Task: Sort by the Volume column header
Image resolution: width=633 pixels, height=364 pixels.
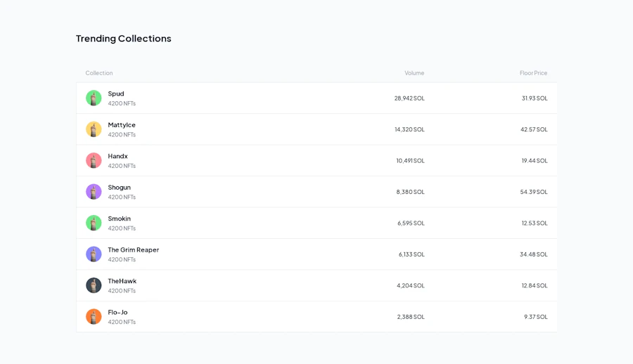Action: pos(414,73)
